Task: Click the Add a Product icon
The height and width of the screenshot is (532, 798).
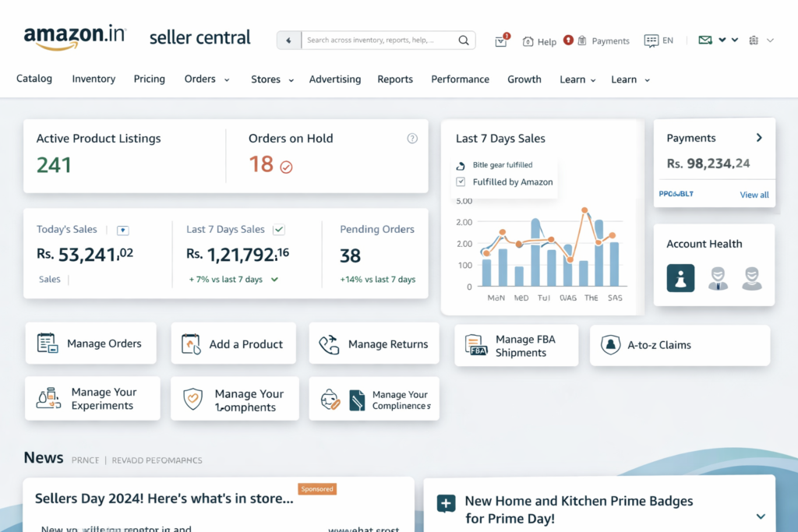Action: click(191, 344)
